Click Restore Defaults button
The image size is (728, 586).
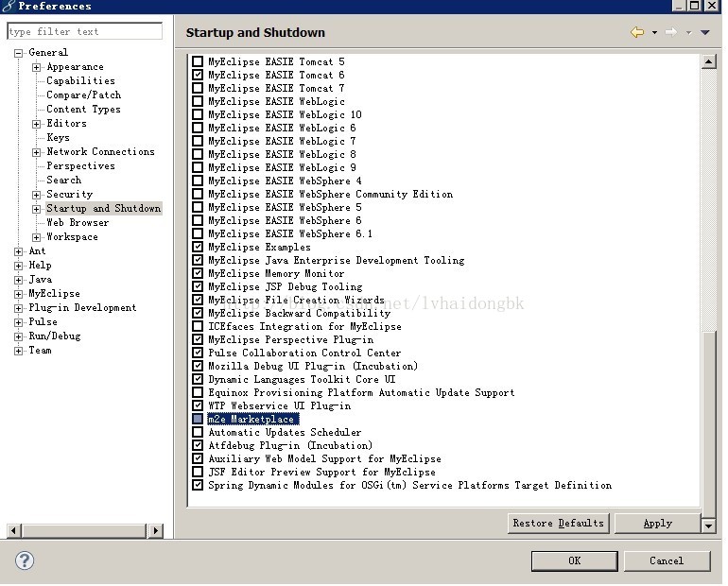click(558, 523)
